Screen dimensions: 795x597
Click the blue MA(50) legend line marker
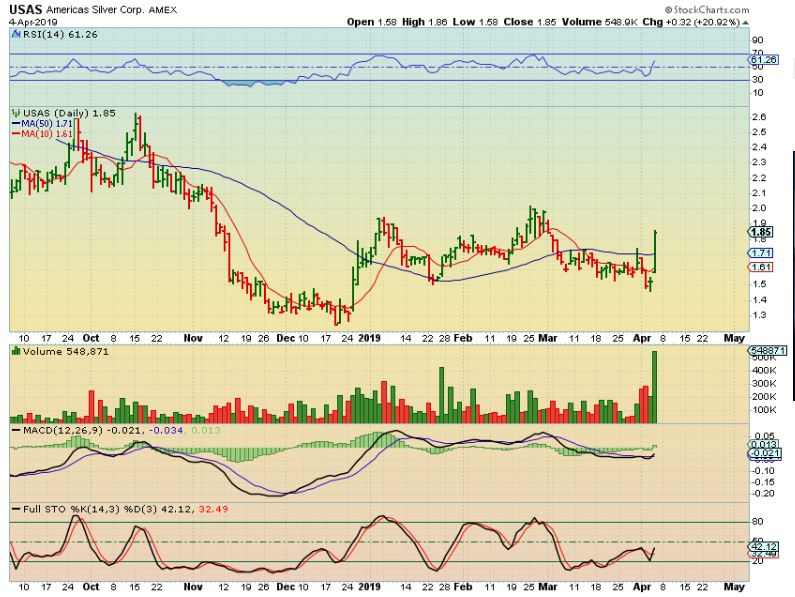click(14, 123)
